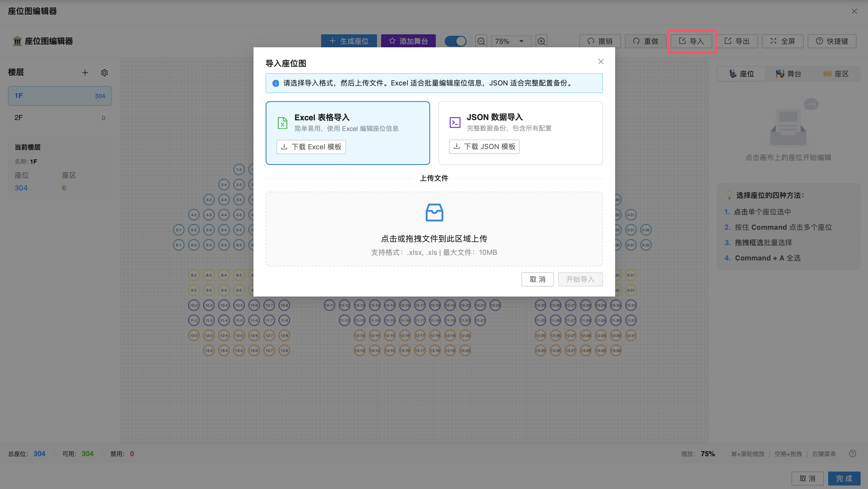The width and height of the screenshot is (868, 489).
Task: Open floor settings gear icon
Action: pos(105,72)
